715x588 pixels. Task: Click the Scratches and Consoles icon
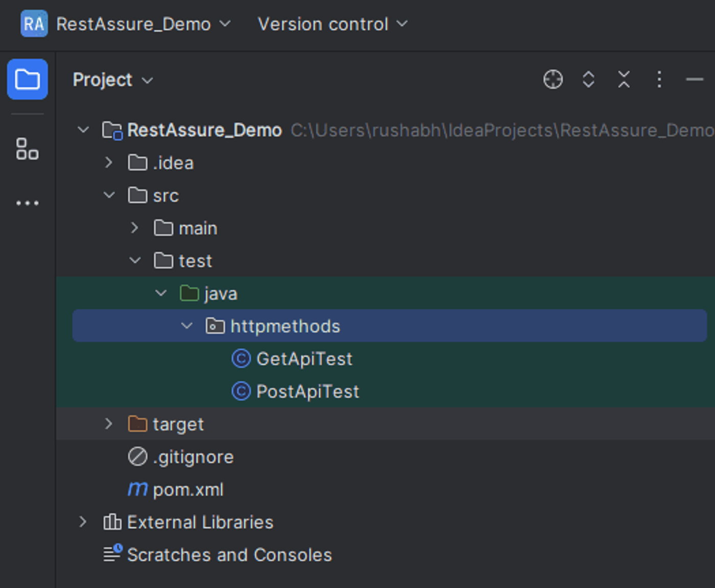pos(113,553)
